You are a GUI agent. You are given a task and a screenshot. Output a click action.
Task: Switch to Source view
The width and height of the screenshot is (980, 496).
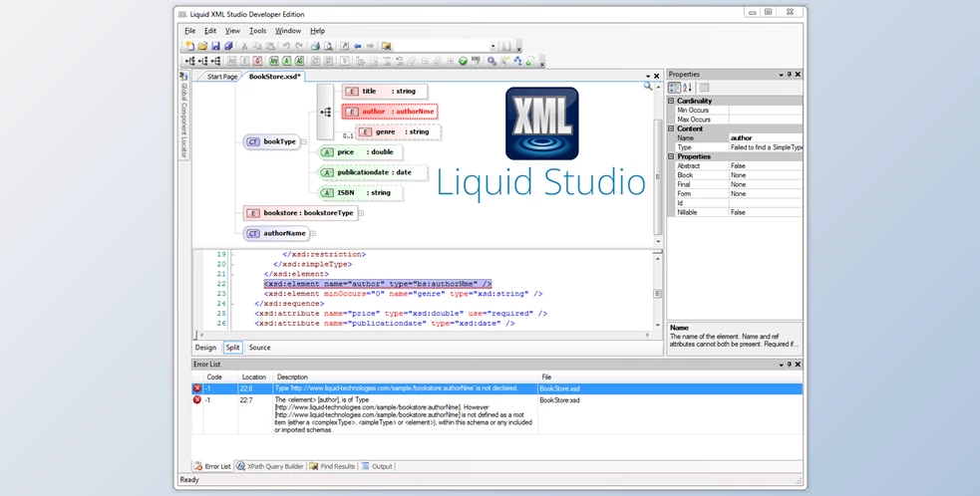tap(259, 348)
